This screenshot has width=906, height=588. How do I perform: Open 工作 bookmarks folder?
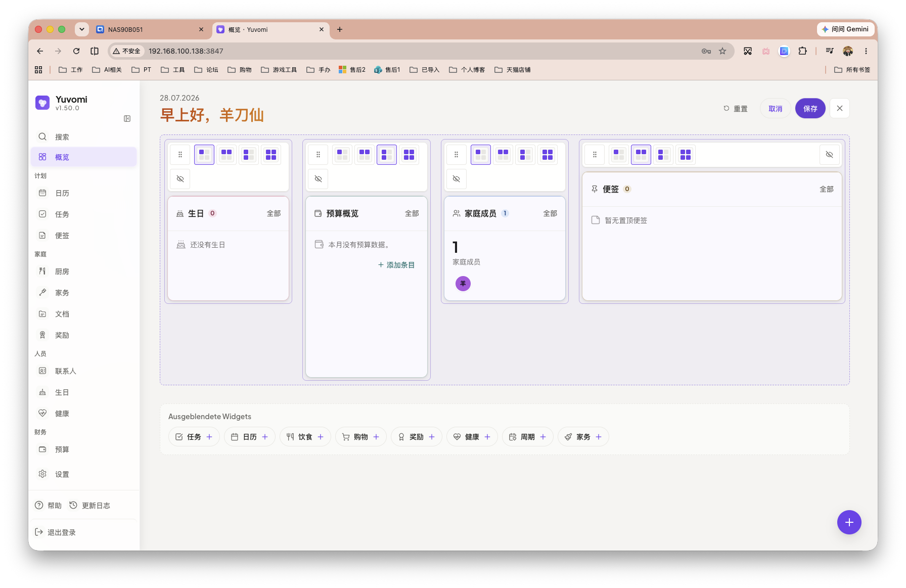(70, 70)
